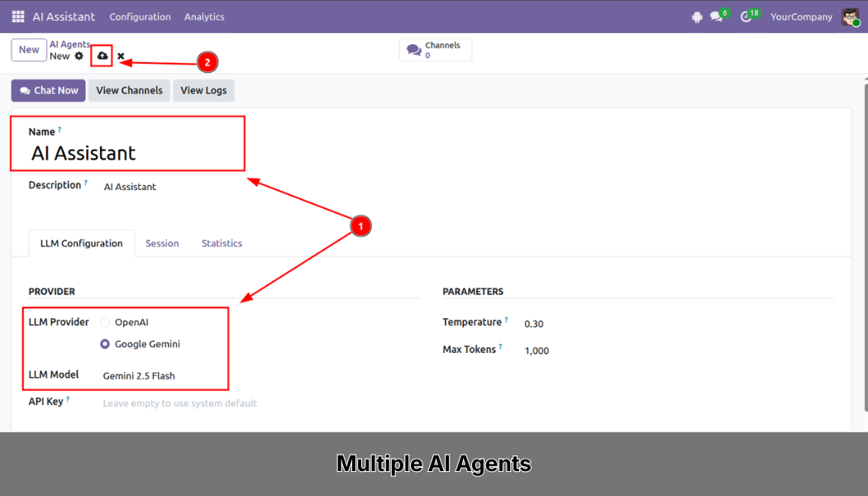868x496 pixels.
Task: Show help tooltip for API Key
Action: click(x=68, y=398)
